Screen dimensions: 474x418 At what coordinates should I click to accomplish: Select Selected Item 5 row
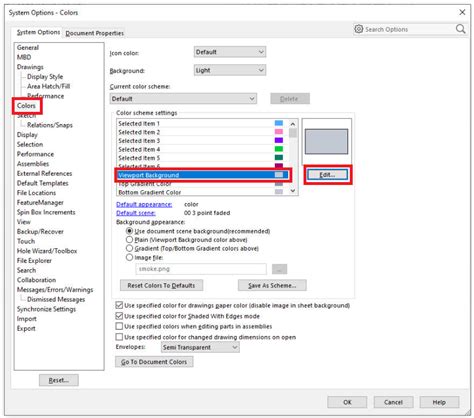tap(203, 158)
